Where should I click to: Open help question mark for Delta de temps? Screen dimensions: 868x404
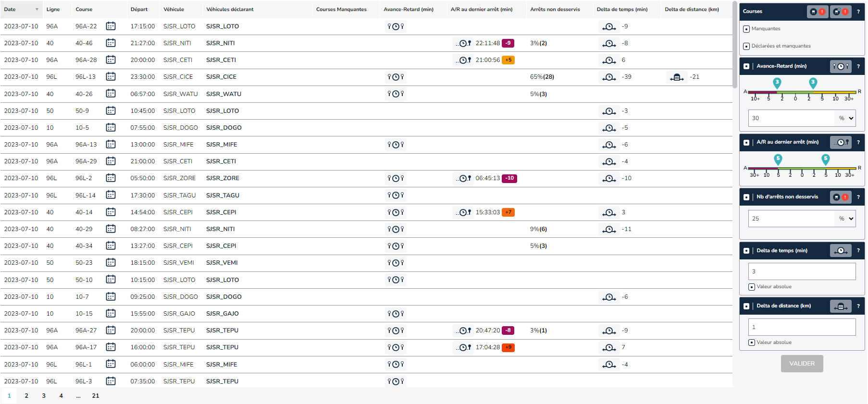click(x=858, y=251)
